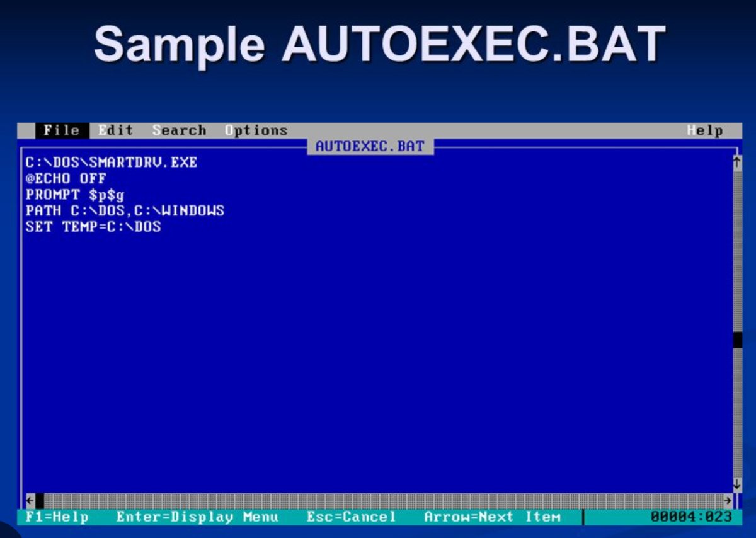This screenshot has width=756, height=538.
Task: Click the horizontal scrollbar thumb
Action: [40, 501]
